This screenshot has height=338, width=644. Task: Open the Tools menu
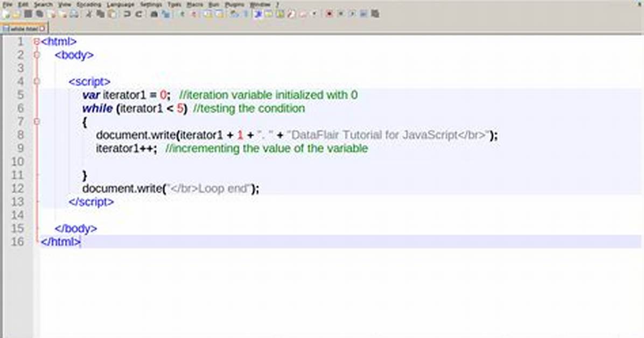pyautogui.click(x=174, y=4)
